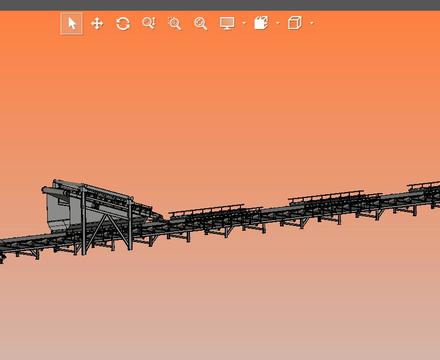Screen dimensions: 440x360
Task: Click the zoom to fit icon
Action: [x=200, y=24]
